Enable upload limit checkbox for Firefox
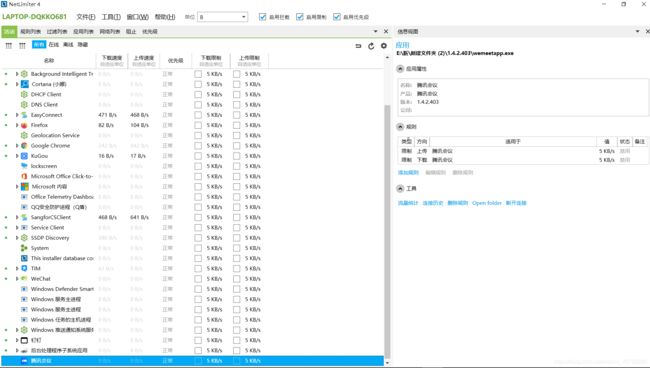The height and width of the screenshot is (368, 650). click(x=236, y=125)
